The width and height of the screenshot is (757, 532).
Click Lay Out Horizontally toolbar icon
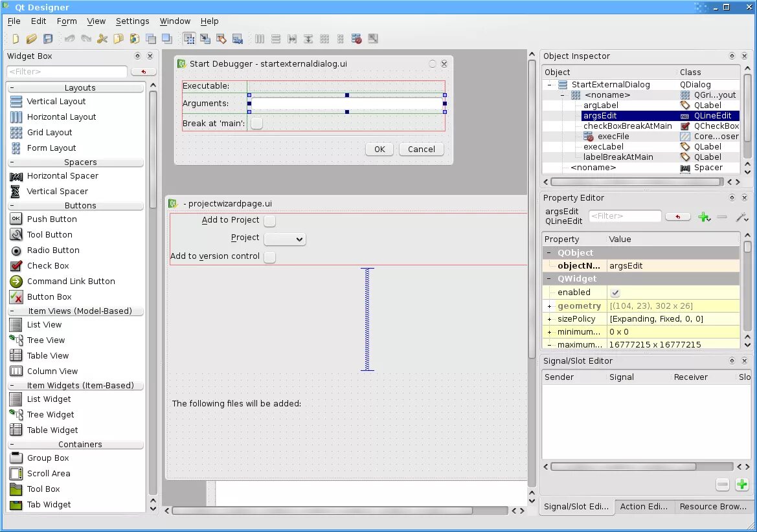coord(260,39)
